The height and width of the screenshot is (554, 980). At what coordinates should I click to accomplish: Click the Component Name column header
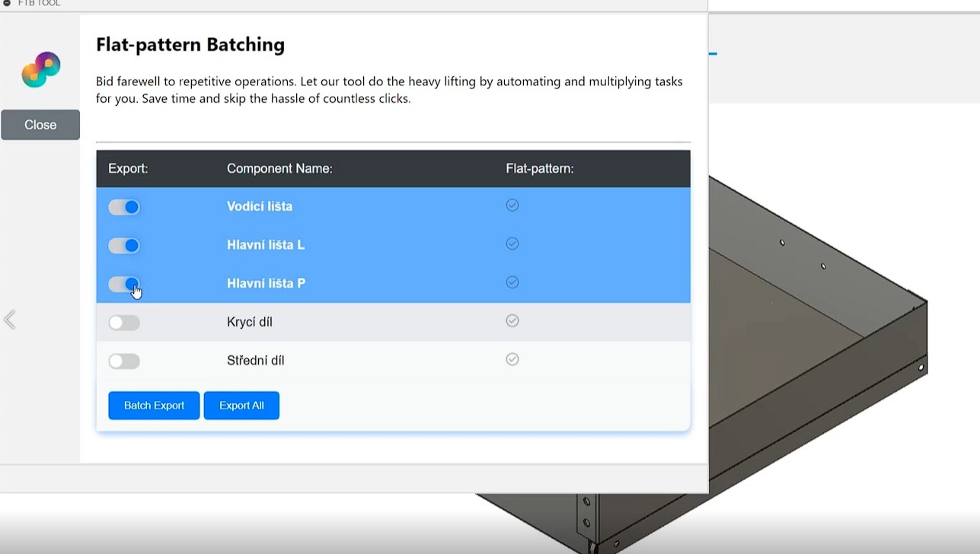(279, 168)
